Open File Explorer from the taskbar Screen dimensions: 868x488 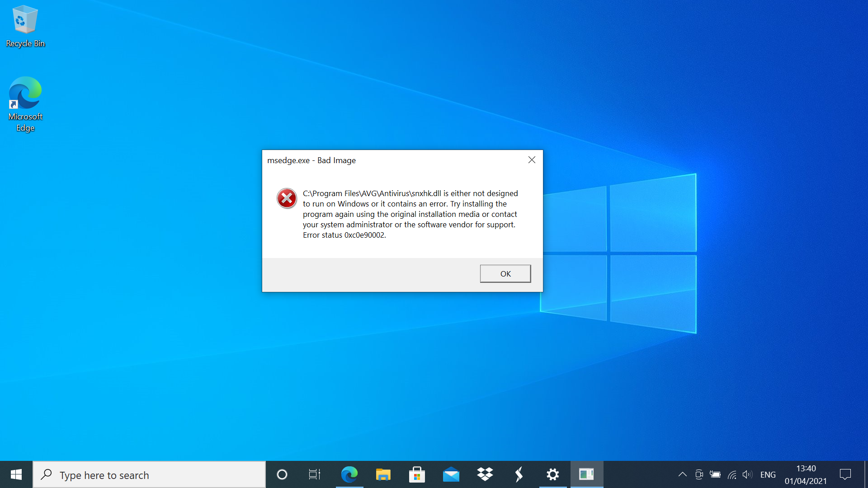pyautogui.click(x=383, y=474)
